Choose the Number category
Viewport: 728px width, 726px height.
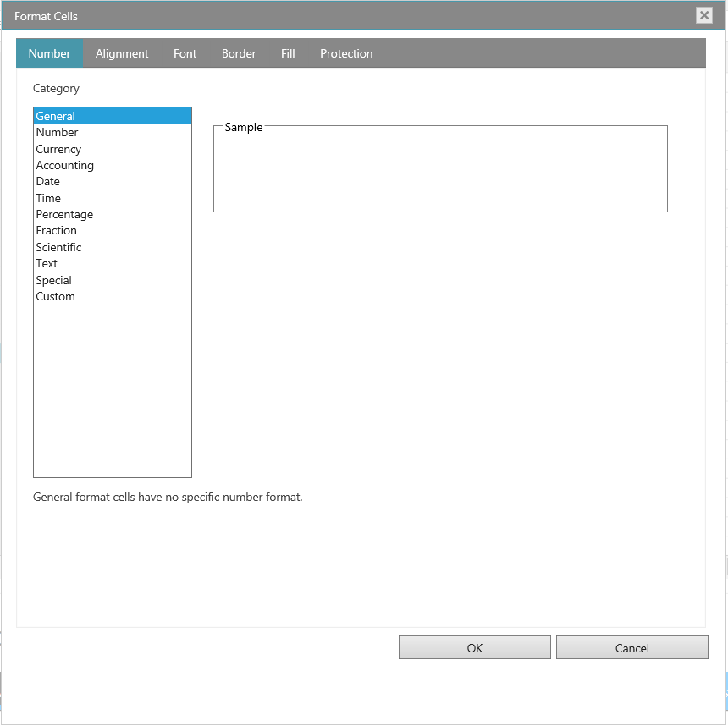pos(57,132)
